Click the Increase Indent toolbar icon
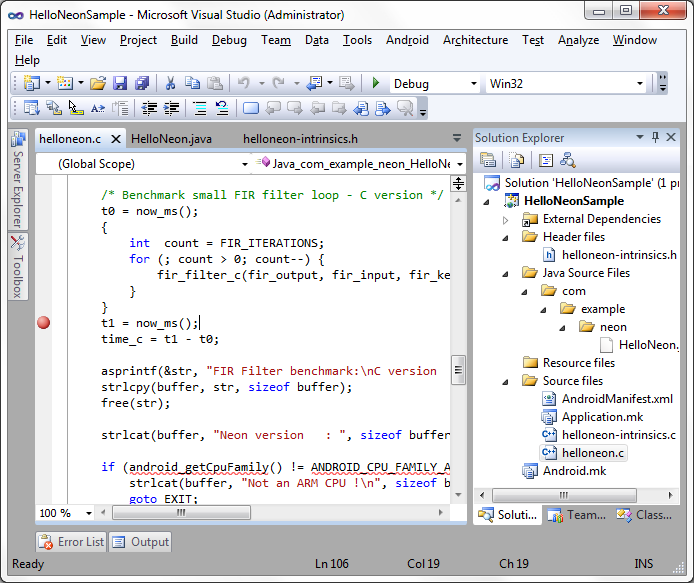 coord(172,108)
